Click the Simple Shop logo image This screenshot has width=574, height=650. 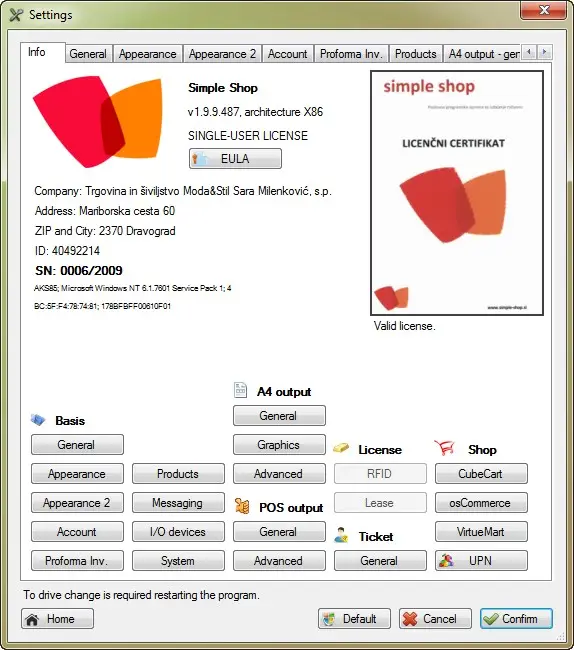tap(97, 121)
